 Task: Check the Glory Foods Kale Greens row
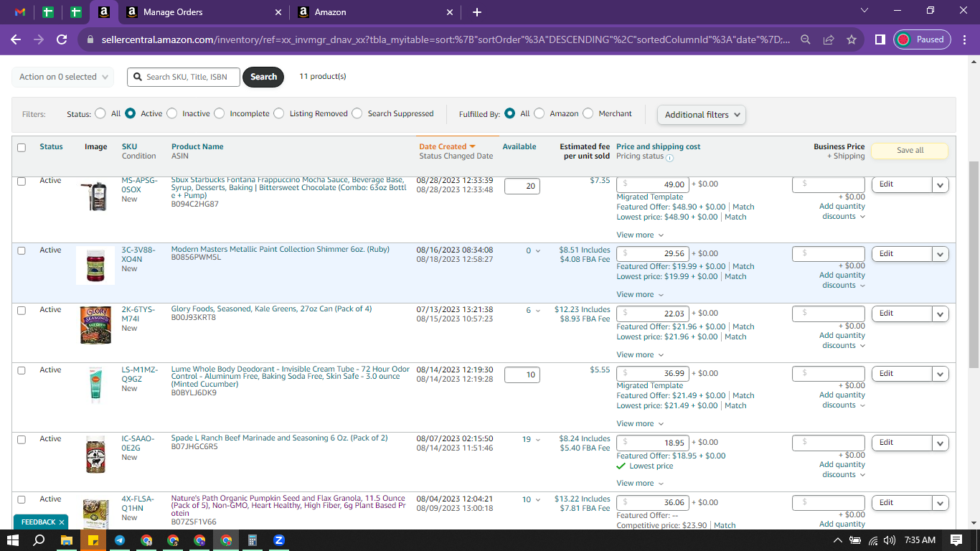coord(22,311)
